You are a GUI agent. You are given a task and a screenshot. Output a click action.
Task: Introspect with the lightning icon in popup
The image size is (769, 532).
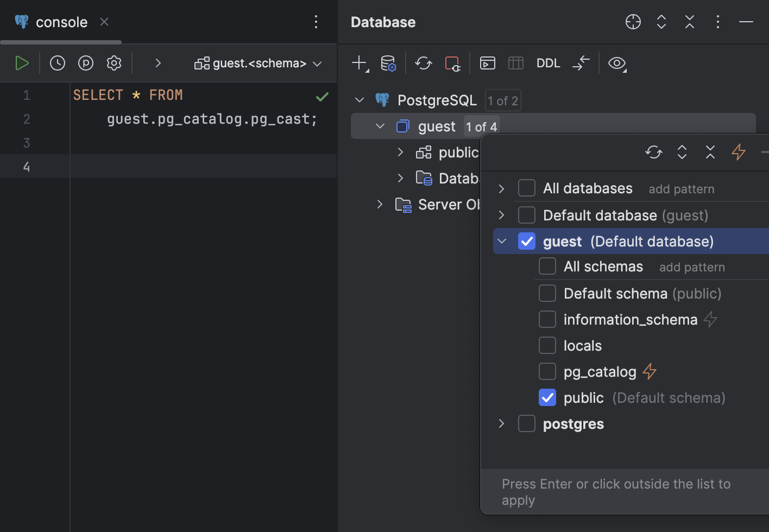click(x=739, y=152)
